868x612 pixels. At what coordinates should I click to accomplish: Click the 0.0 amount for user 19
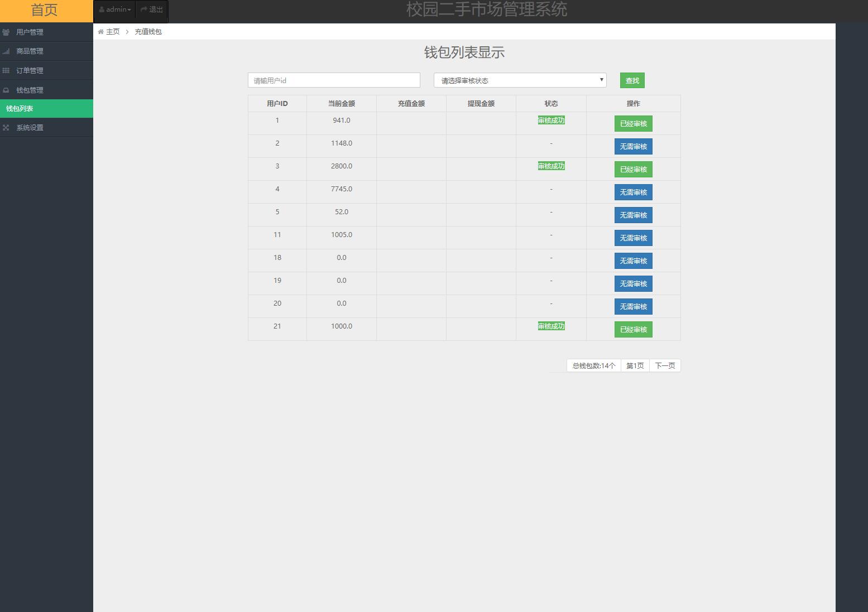click(x=342, y=281)
